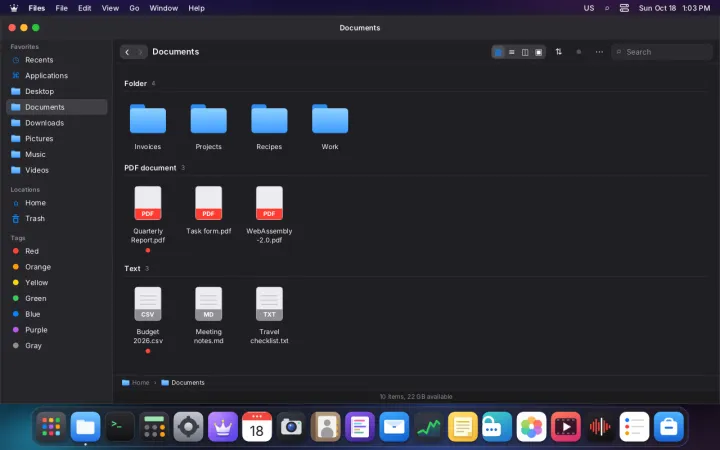This screenshot has height=450, width=720.
Task: Filter by the Green tag
Action: pos(56,298)
